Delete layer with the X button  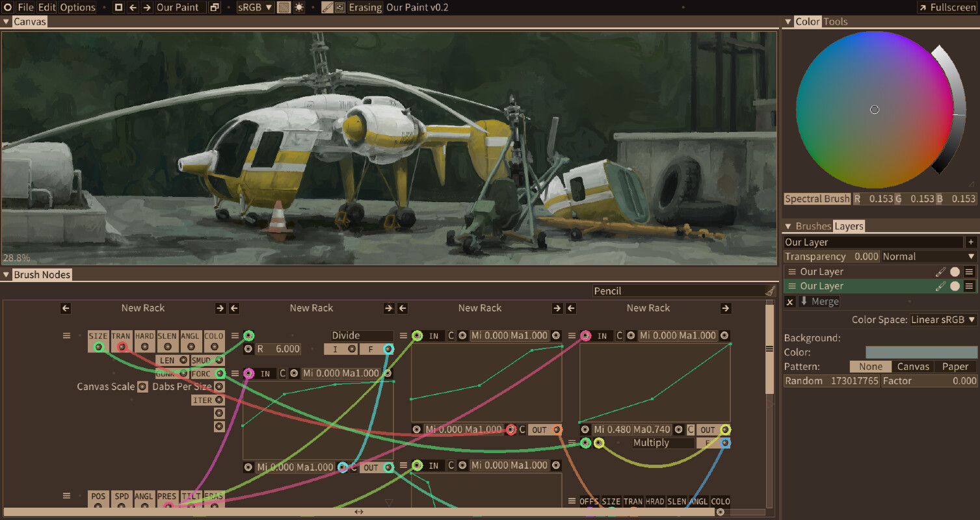click(789, 302)
